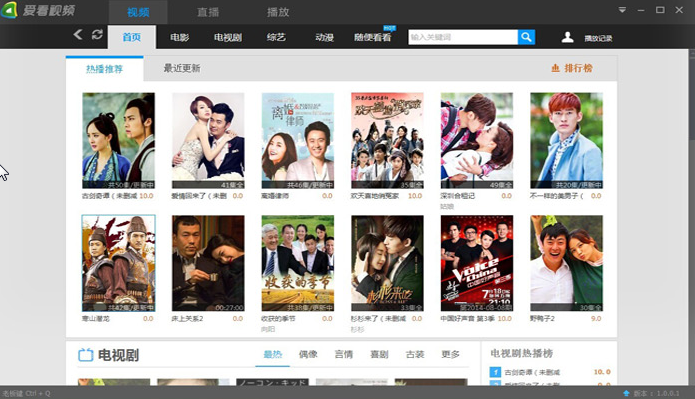
Task: Switch to the 视频 top tab
Action: pos(138,12)
